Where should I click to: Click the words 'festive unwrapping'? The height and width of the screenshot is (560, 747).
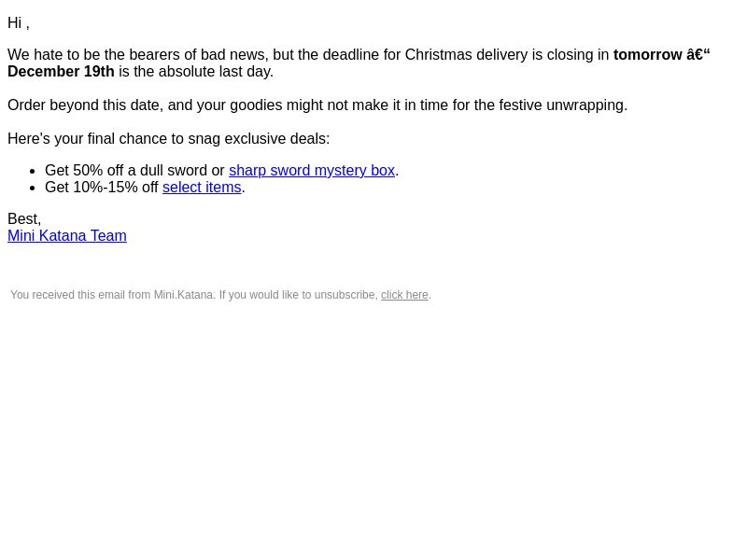pos(561,105)
